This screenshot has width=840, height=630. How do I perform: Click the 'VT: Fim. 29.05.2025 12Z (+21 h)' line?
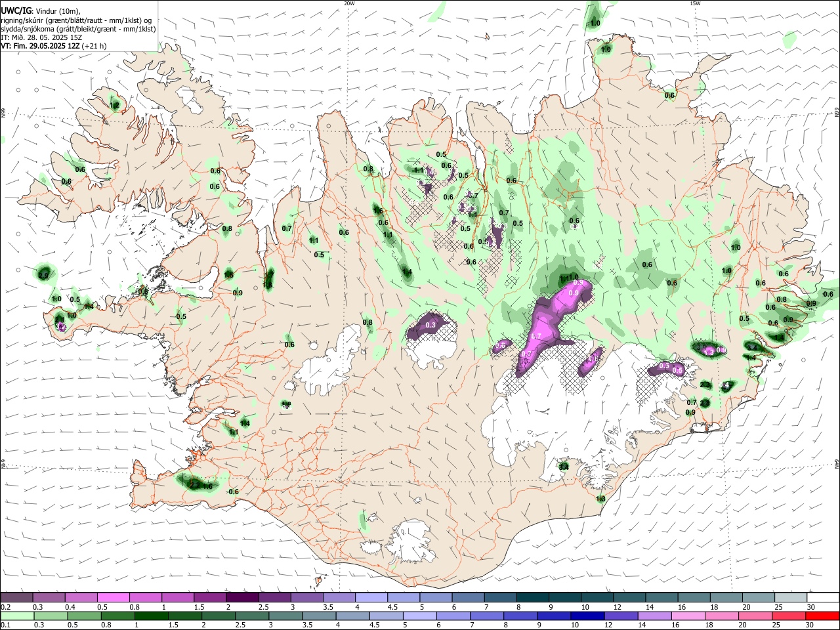click(x=53, y=46)
